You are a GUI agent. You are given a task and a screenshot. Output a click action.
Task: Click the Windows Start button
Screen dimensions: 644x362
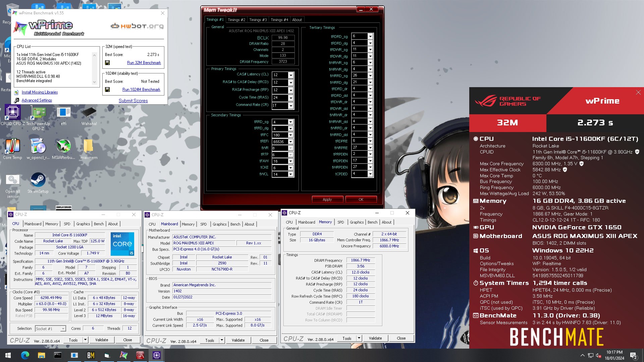8,355
